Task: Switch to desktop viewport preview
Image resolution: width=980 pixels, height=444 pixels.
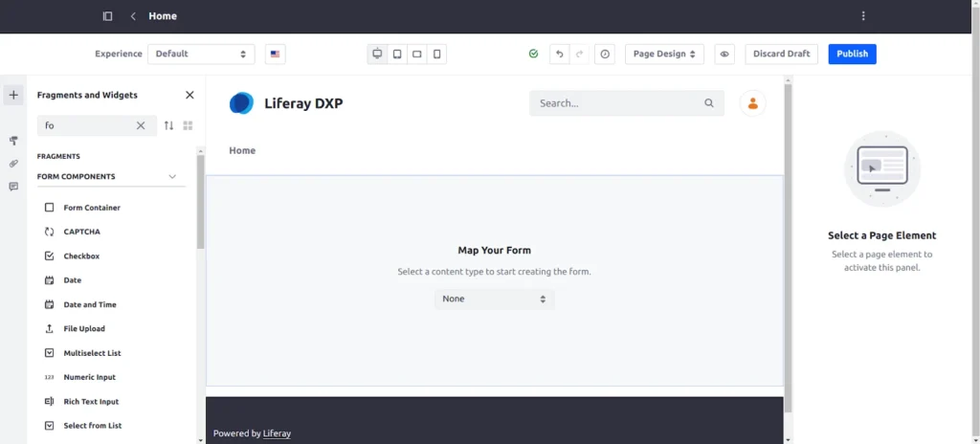Action: (x=377, y=54)
